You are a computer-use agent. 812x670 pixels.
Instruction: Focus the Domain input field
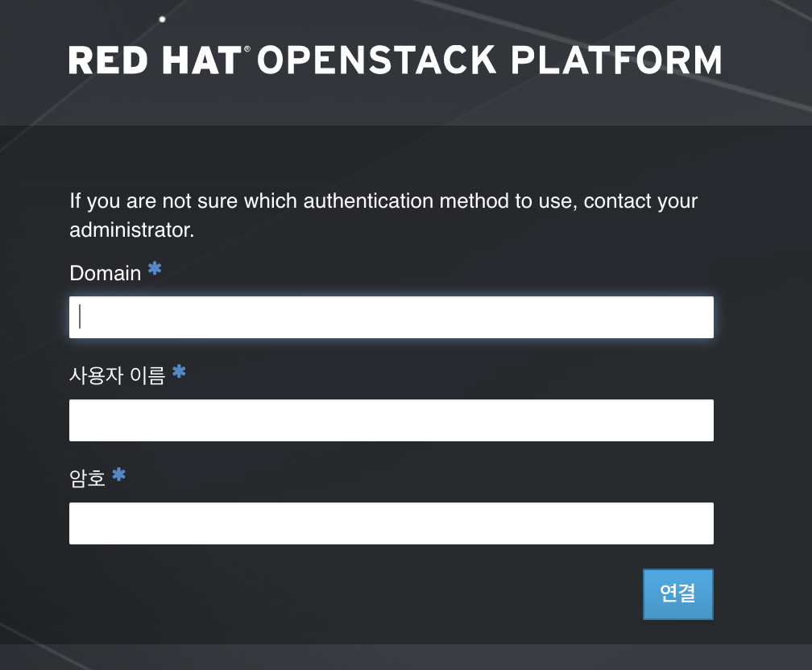click(391, 317)
